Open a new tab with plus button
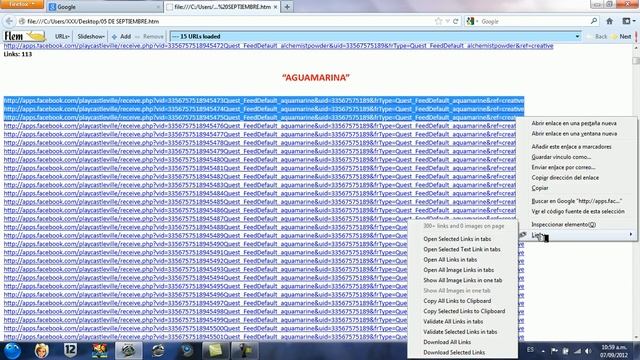Screen dimensions: 640x360 tap(287, 7)
